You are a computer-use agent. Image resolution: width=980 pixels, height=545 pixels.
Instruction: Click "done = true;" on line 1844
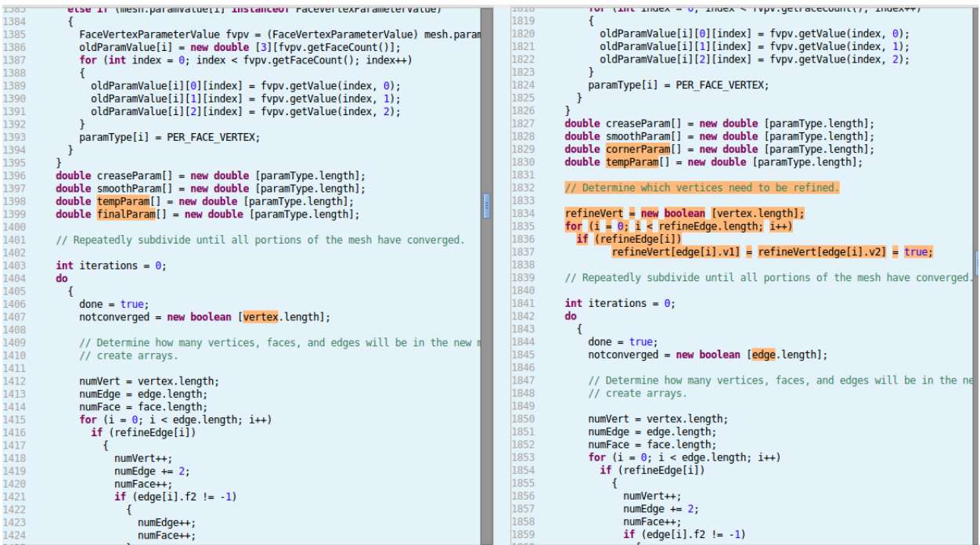(622, 342)
